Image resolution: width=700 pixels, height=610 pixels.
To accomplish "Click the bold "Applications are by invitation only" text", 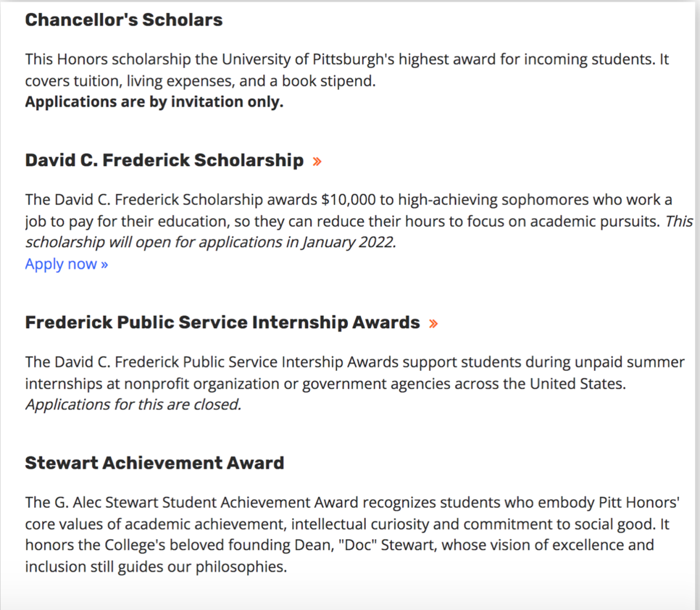I will point(154,101).
